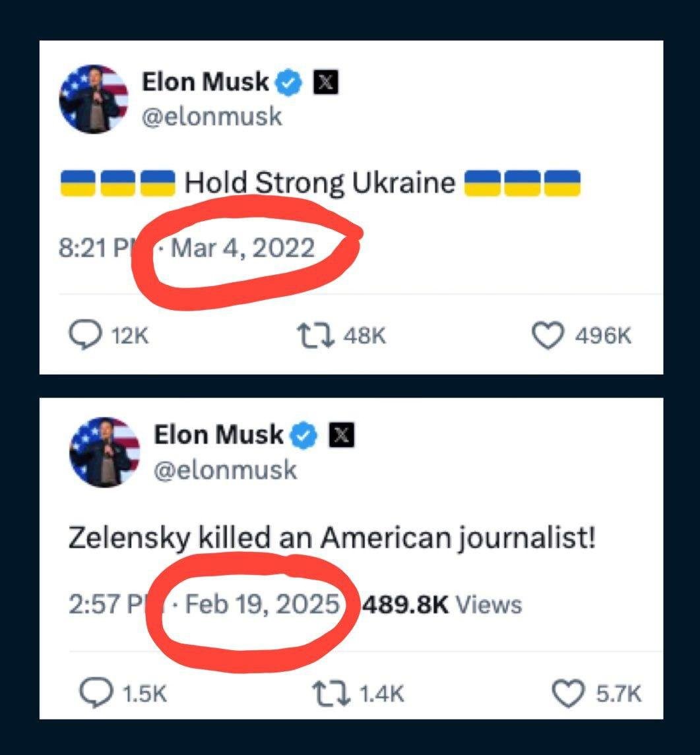The height and width of the screenshot is (755, 700).
Task: Click the Feb 19, 2025 date
Action: (263, 604)
